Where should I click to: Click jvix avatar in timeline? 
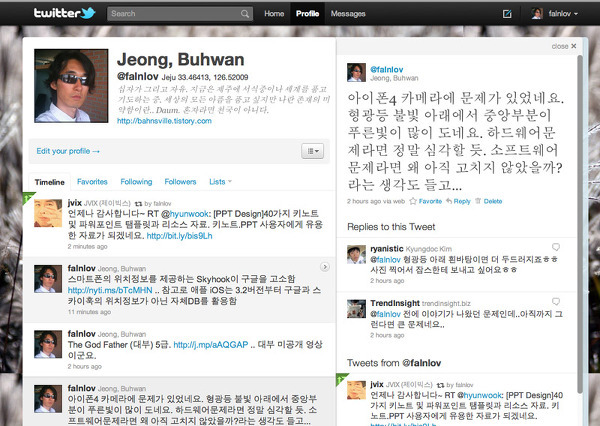[48, 213]
